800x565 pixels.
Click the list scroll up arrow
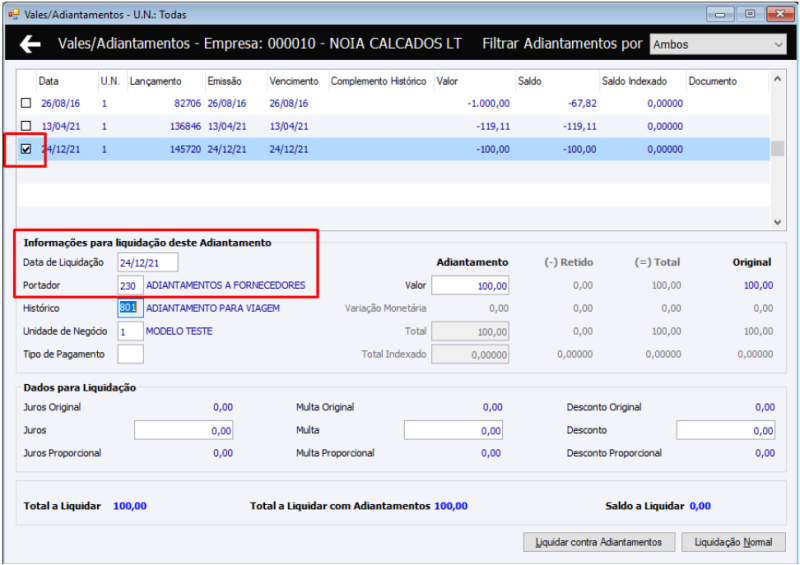tap(777, 79)
